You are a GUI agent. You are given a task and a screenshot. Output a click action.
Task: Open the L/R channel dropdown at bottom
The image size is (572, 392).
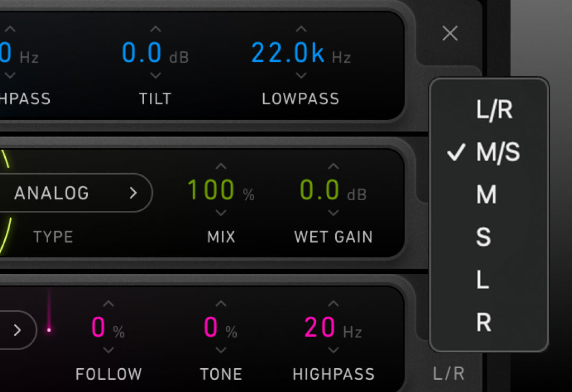pyautogui.click(x=449, y=373)
